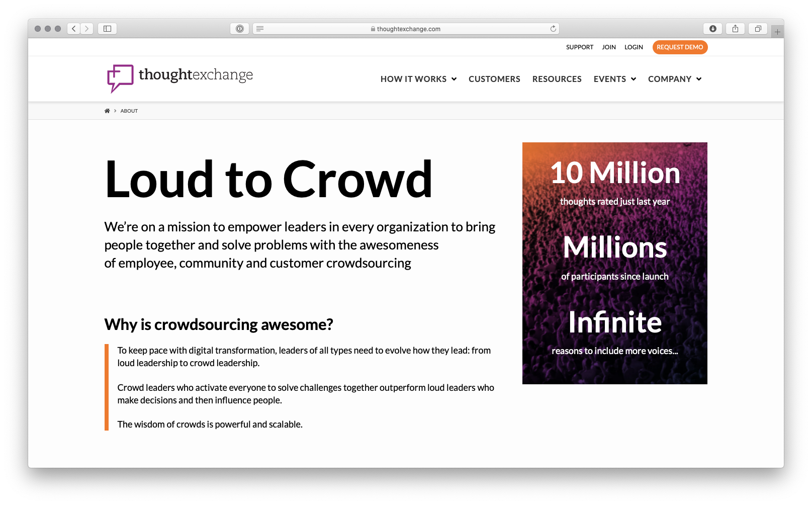Open the Safari sidebar
Image resolution: width=812 pixels, height=505 pixels.
[107, 29]
